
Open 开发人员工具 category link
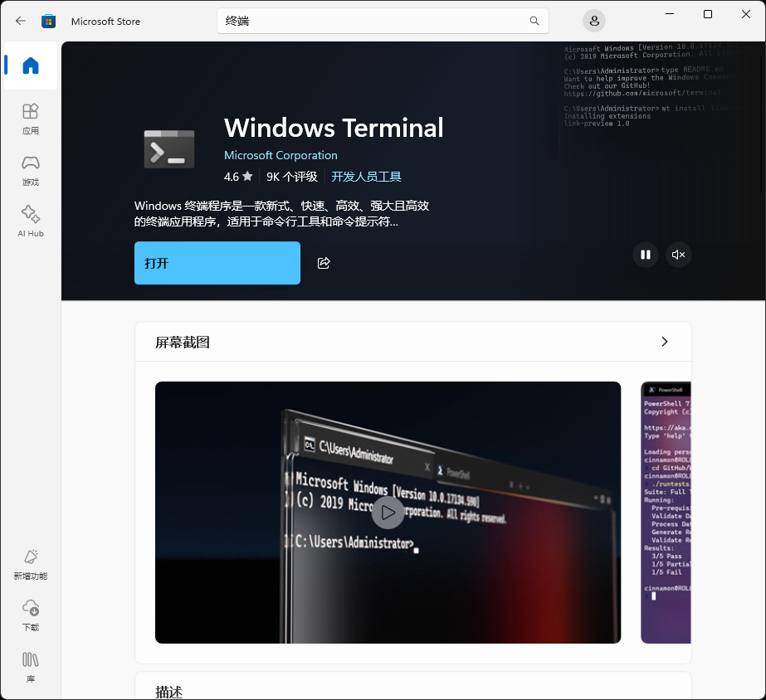tap(366, 177)
